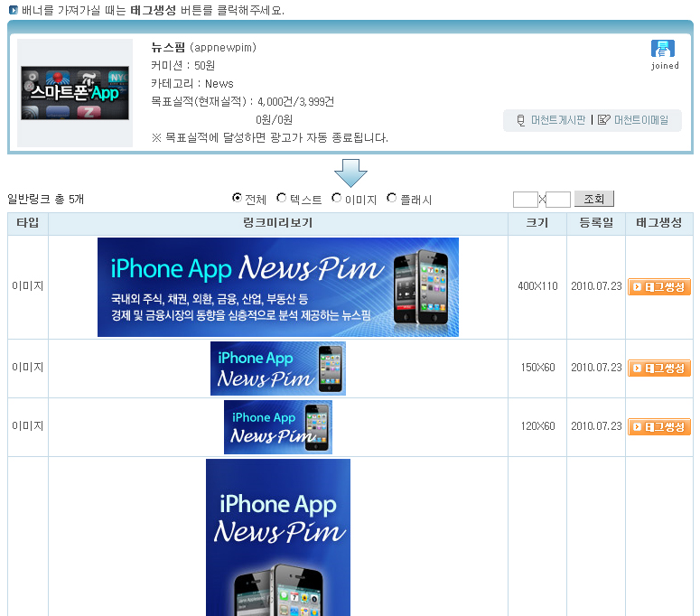Screen dimensions: 700x616
Task: Click 2010.07.23 date in 400X110 row
Action: point(596,286)
